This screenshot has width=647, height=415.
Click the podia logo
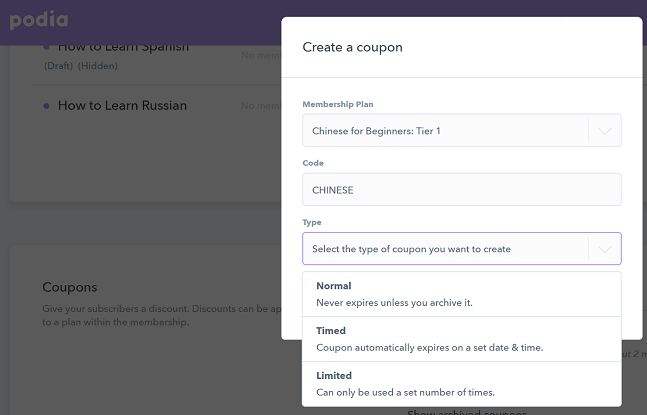39,20
